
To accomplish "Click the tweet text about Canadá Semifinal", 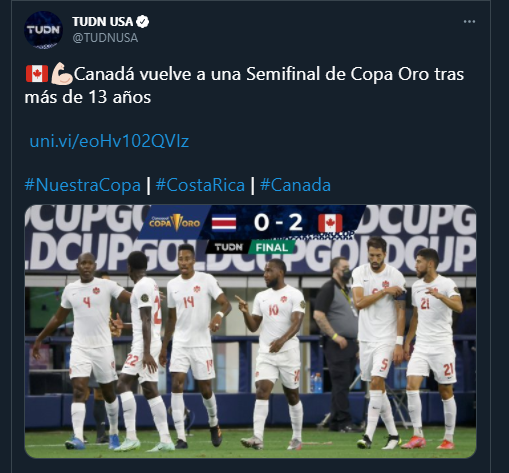I will (244, 85).
